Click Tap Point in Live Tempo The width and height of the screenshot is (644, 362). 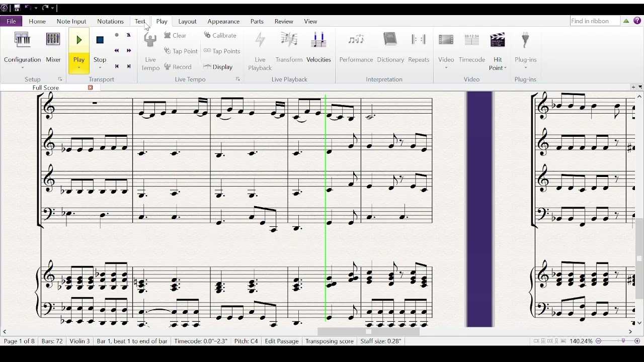click(181, 51)
